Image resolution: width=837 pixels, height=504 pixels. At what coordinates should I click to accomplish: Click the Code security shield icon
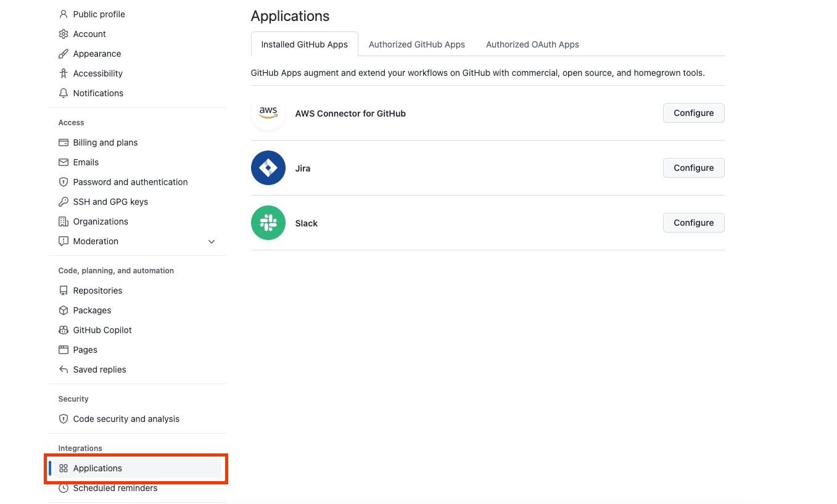point(63,419)
